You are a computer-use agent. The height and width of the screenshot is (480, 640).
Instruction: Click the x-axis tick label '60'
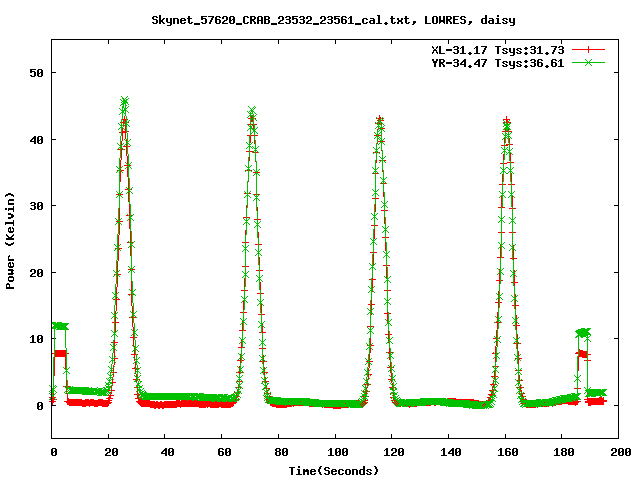click(x=224, y=452)
